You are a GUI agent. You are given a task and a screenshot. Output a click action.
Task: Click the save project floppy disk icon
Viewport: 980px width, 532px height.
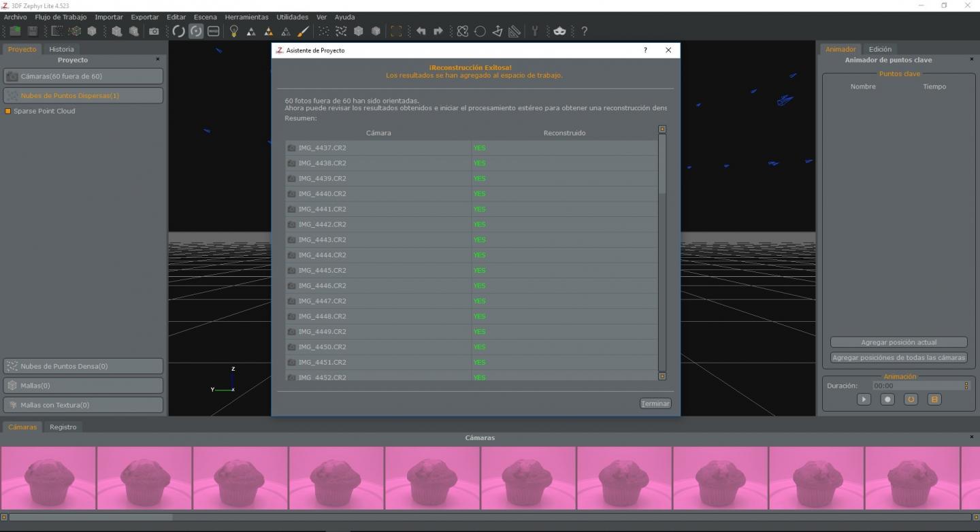pyautogui.click(x=32, y=31)
